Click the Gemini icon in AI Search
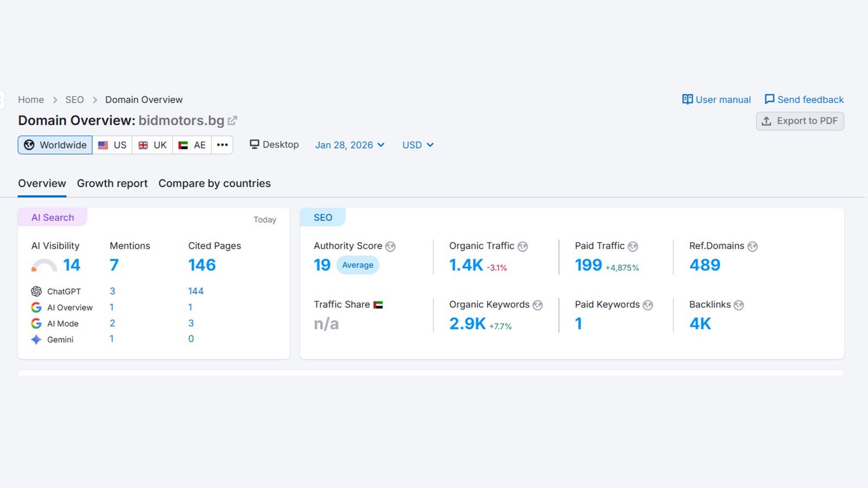Image resolution: width=868 pixels, height=488 pixels. click(x=36, y=339)
